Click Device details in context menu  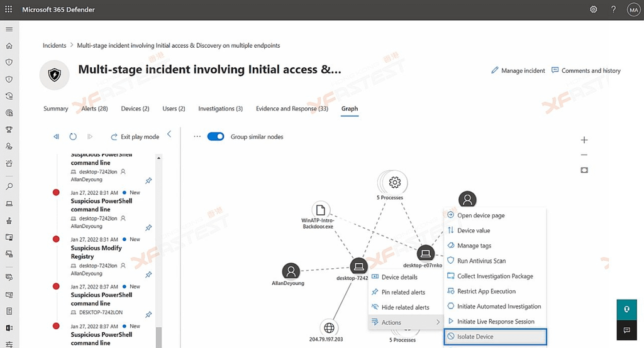coord(406,277)
